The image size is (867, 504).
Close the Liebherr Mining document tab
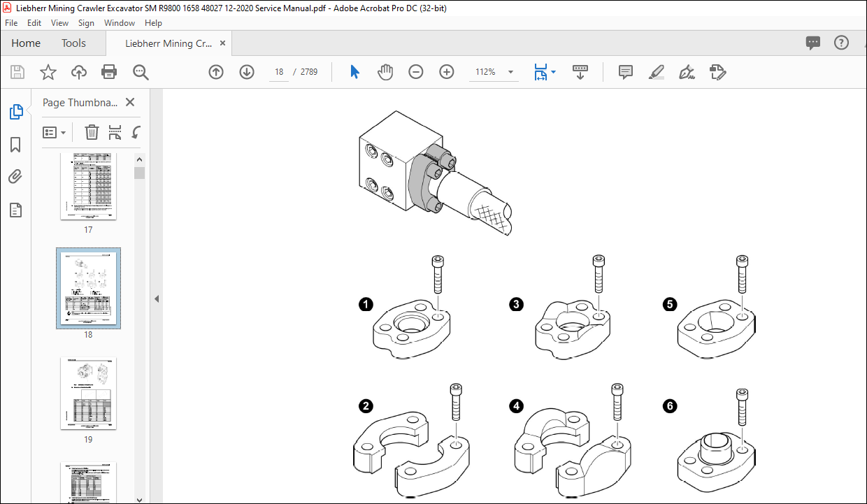pyautogui.click(x=223, y=43)
